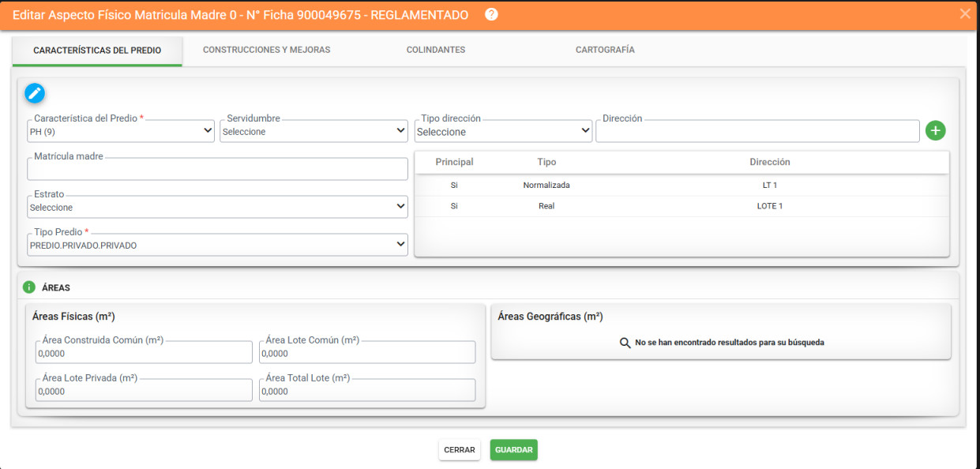Open Característica del Predio dropdown
980x469 pixels.
(121, 131)
